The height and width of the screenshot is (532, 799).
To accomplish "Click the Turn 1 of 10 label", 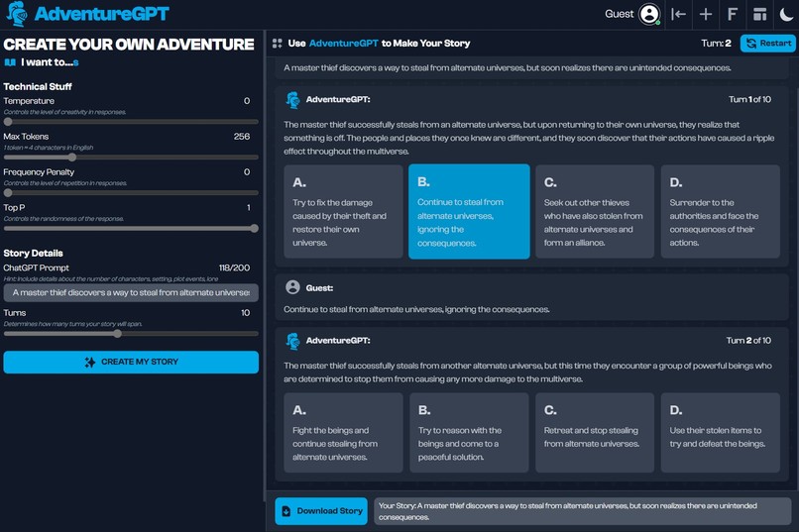I will pos(749,99).
